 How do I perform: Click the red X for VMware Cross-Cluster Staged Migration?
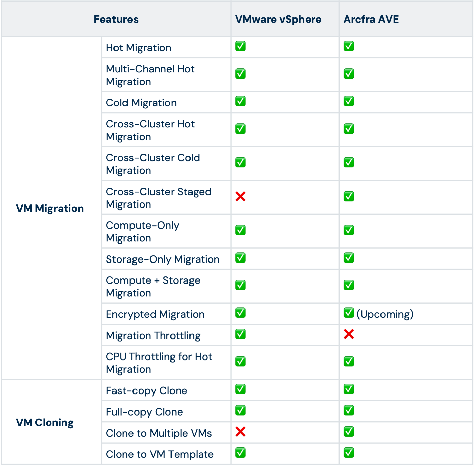[240, 196]
